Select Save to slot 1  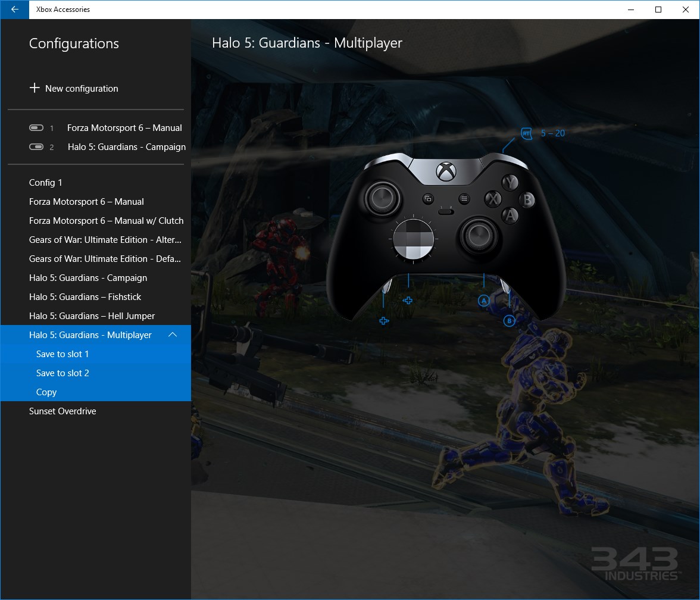95,354
